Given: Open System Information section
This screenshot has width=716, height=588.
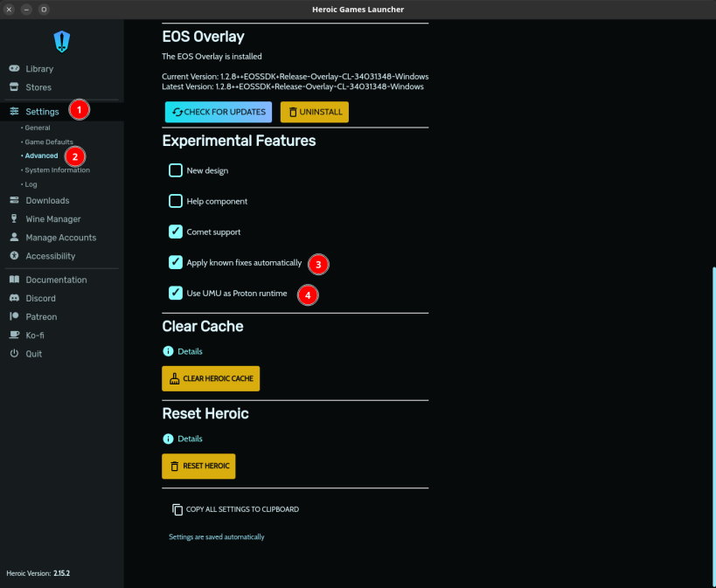Looking at the screenshot, I should pyautogui.click(x=58, y=169).
